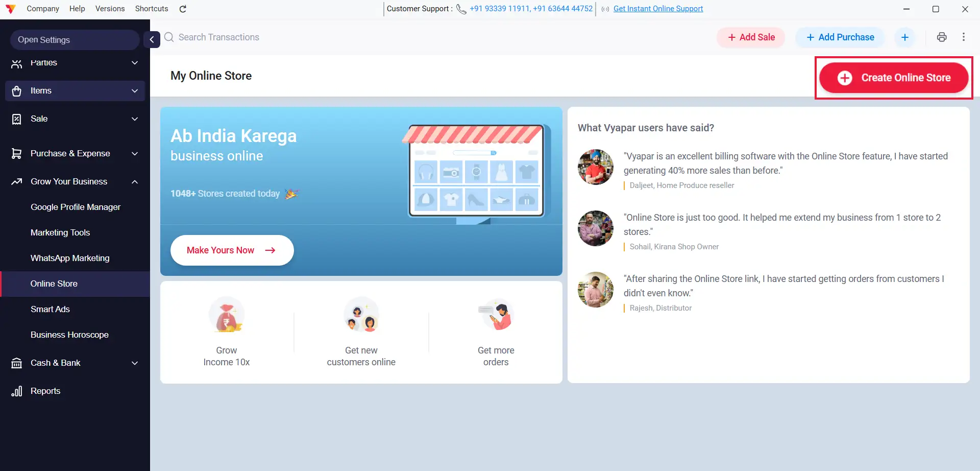Open the Get Instant Online Support link
Screen dimensions: 980x471
pyautogui.click(x=658, y=9)
